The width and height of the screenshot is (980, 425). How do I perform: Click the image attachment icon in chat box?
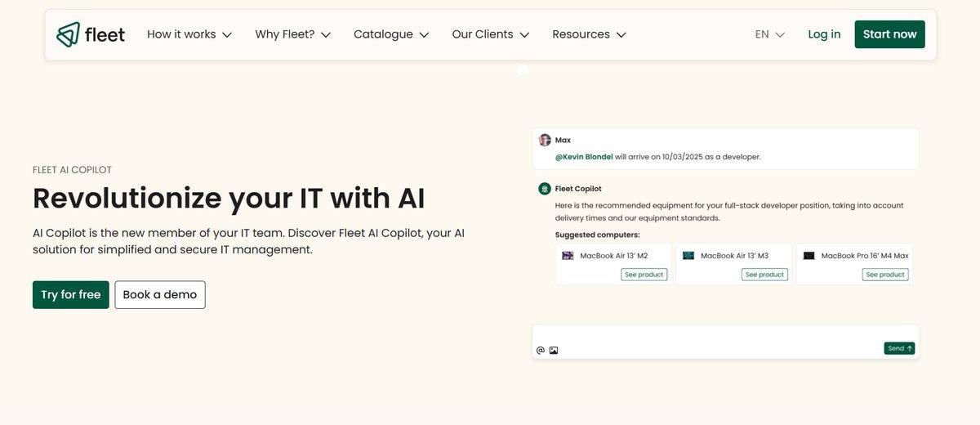click(x=554, y=351)
